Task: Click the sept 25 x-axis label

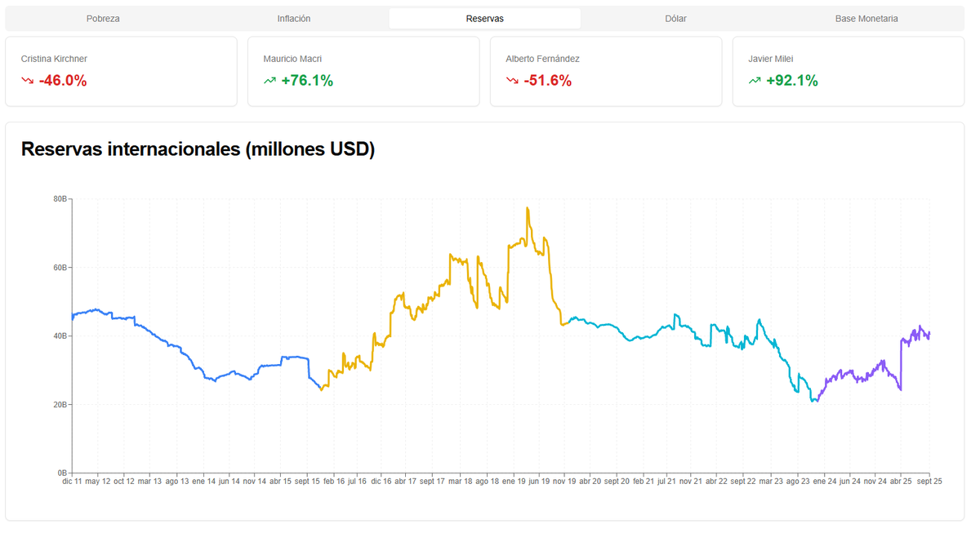Action: pyautogui.click(x=929, y=482)
